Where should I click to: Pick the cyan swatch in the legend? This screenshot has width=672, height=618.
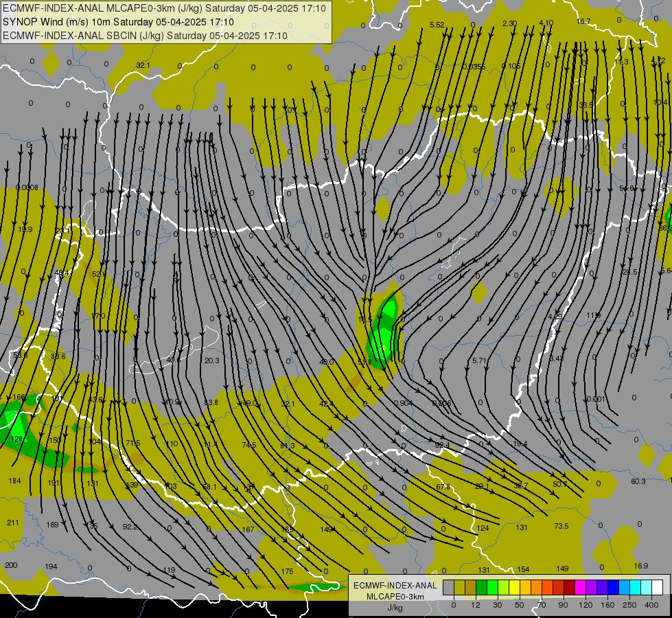coord(635,587)
